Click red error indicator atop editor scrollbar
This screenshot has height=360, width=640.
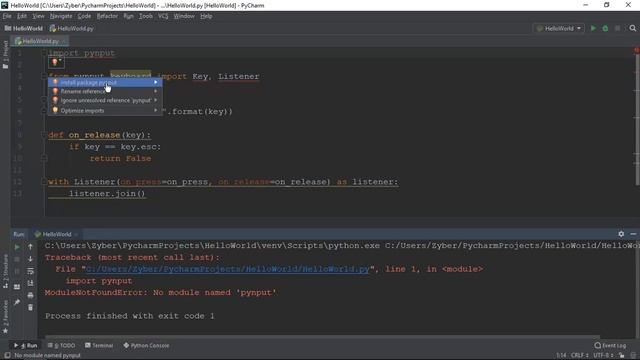pyautogui.click(x=636, y=50)
